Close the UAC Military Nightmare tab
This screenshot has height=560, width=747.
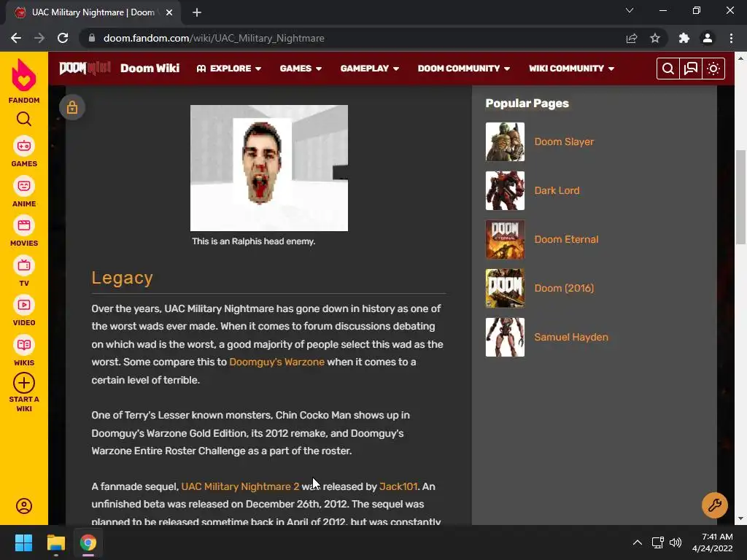click(169, 13)
